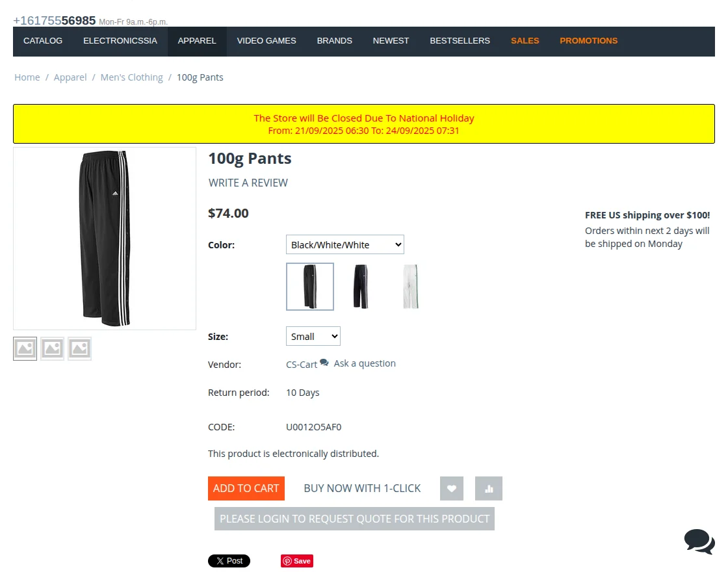728x572 pixels.
Task: Open the Color dropdown
Action: point(344,244)
